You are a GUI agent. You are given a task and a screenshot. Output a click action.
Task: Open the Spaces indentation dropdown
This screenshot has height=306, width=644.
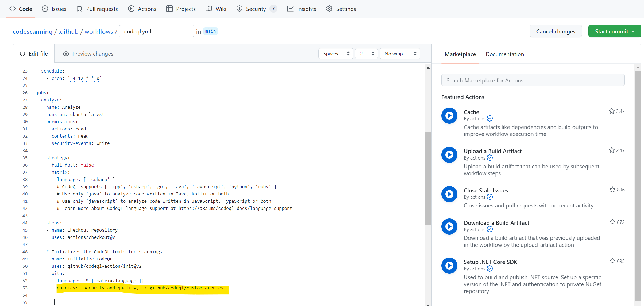click(x=335, y=54)
